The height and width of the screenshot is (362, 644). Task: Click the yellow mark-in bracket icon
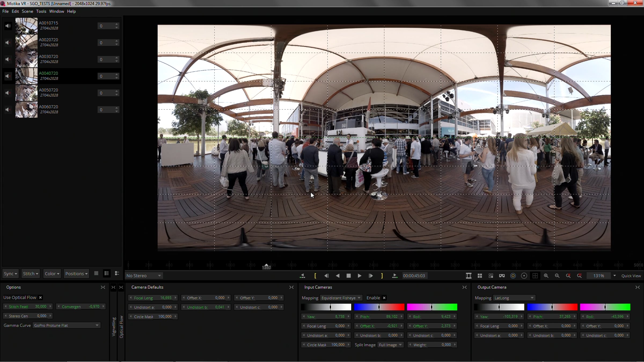point(315,276)
